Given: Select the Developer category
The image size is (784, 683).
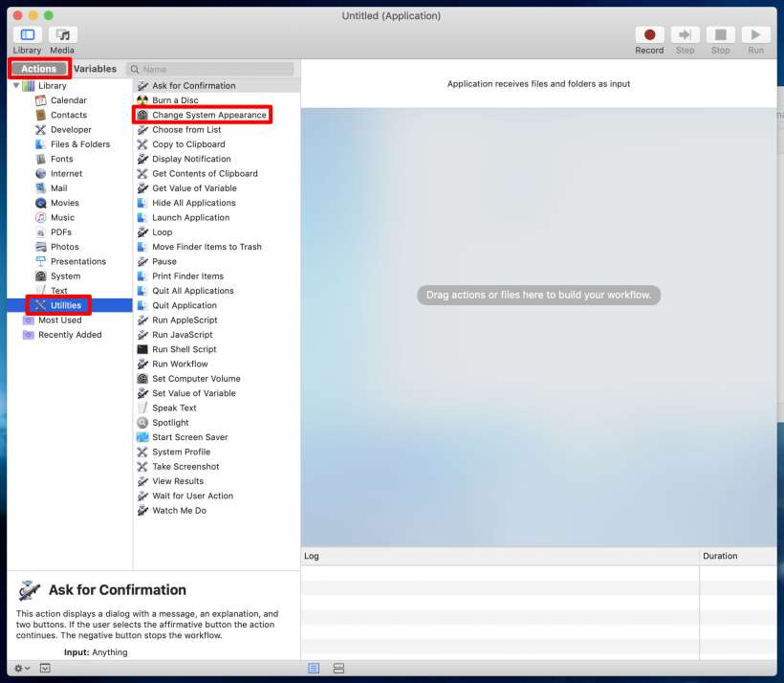Looking at the screenshot, I should tap(71, 129).
